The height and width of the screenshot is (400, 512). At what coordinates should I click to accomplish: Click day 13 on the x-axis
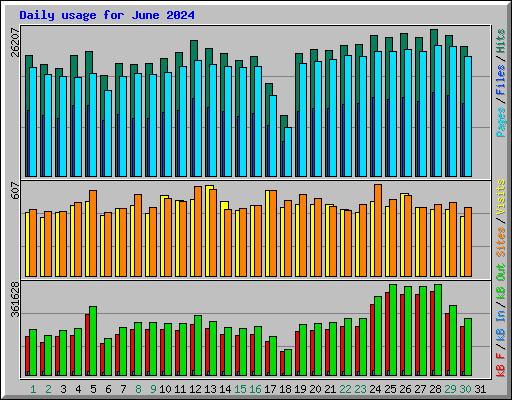pos(210,389)
